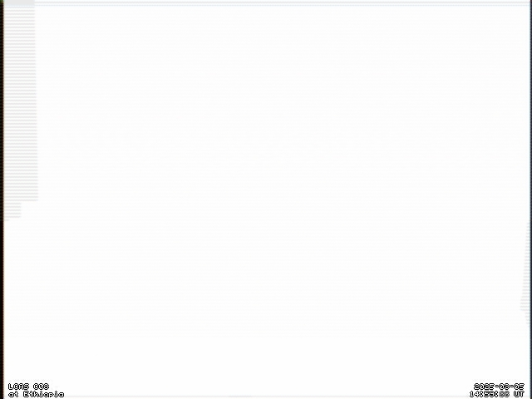Screen dimensions: 532x399
Task: Click the LCAS C08 camera label
Action: (x=28, y=387)
